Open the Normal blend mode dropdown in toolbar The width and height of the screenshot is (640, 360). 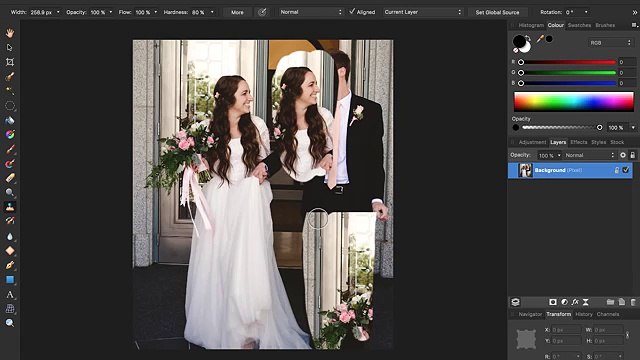pos(311,12)
